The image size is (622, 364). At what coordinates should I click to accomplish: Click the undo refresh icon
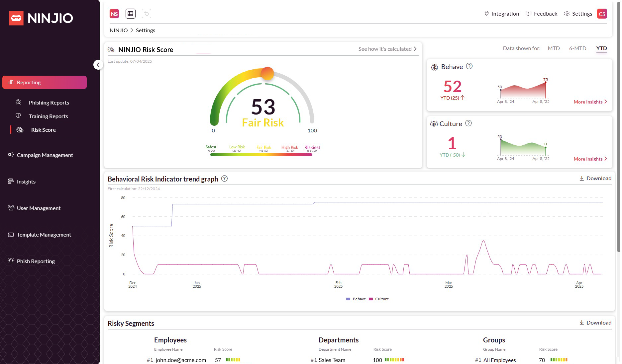(x=147, y=14)
